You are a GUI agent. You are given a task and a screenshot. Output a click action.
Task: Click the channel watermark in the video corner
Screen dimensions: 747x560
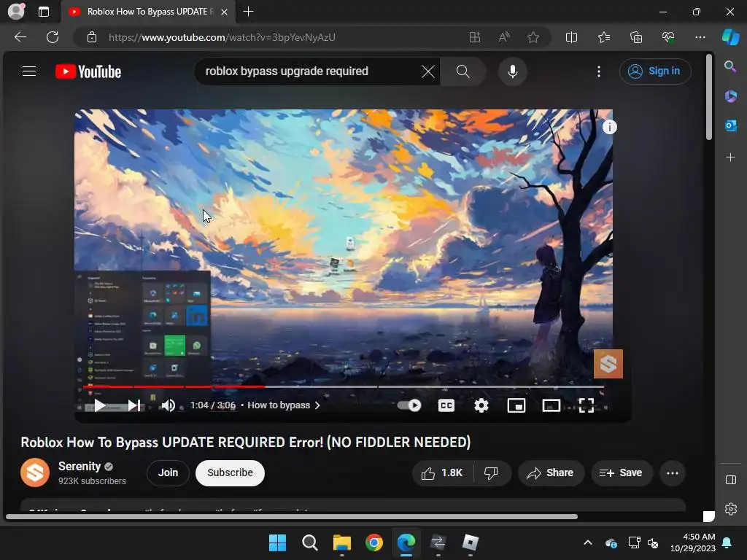(x=608, y=364)
